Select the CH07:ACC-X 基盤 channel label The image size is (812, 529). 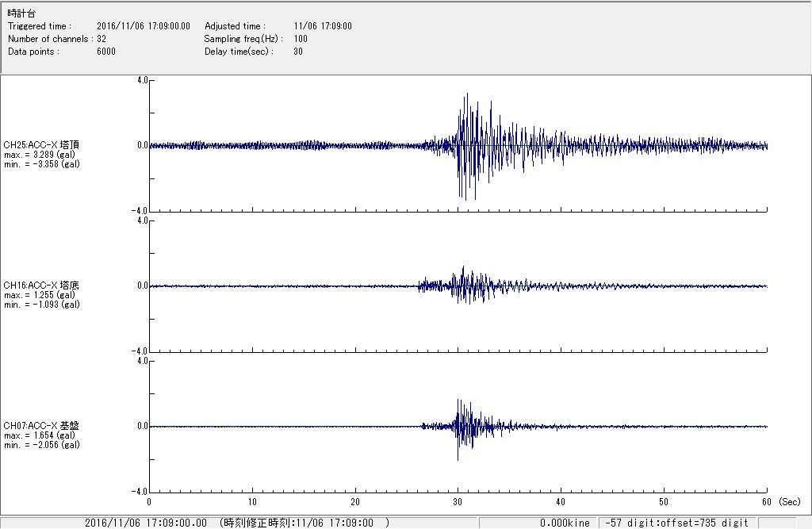41,426
